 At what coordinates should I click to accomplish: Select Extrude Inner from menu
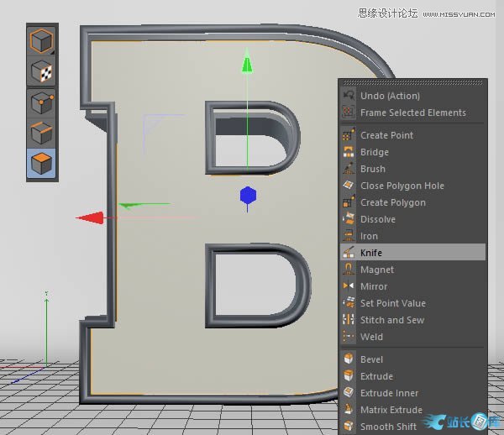click(389, 393)
